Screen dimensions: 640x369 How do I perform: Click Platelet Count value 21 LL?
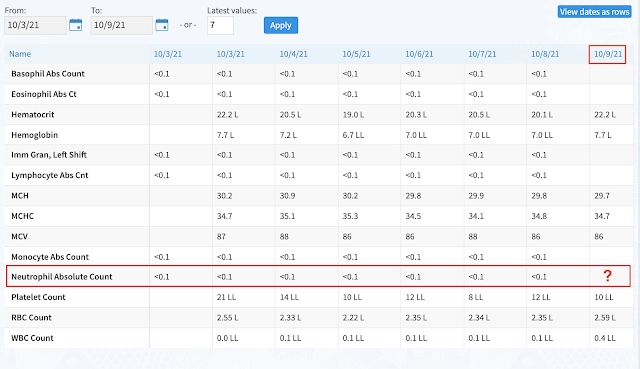(227, 297)
